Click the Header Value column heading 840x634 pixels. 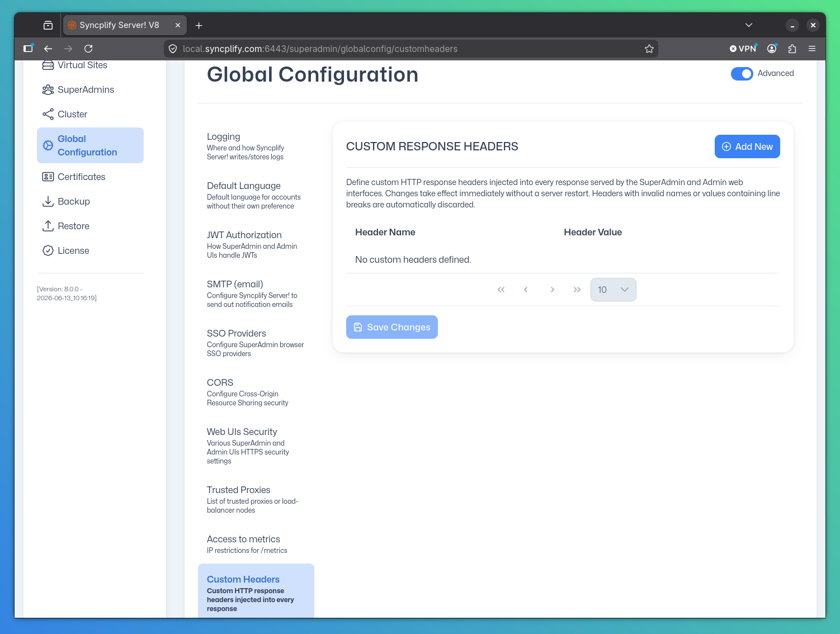[x=593, y=232]
